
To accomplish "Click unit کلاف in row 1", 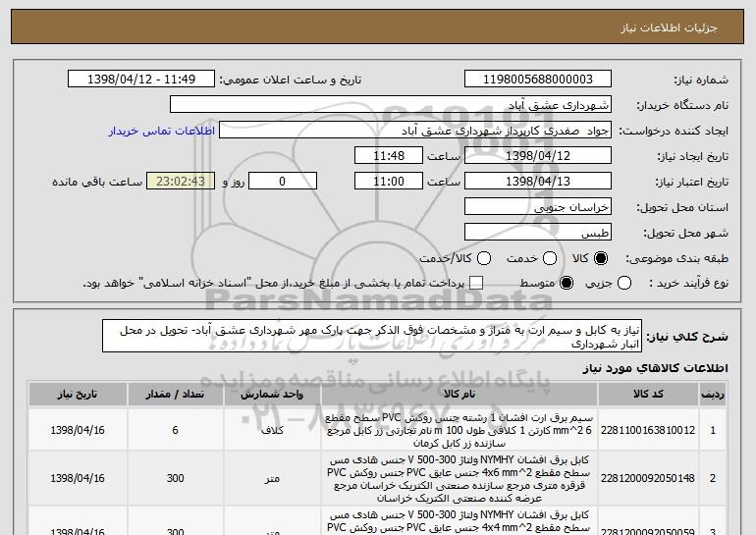I will click(x=272, y=430).
